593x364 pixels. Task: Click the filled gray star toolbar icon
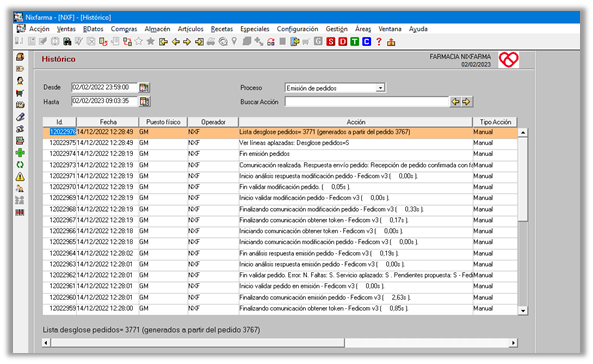[151, 42]
